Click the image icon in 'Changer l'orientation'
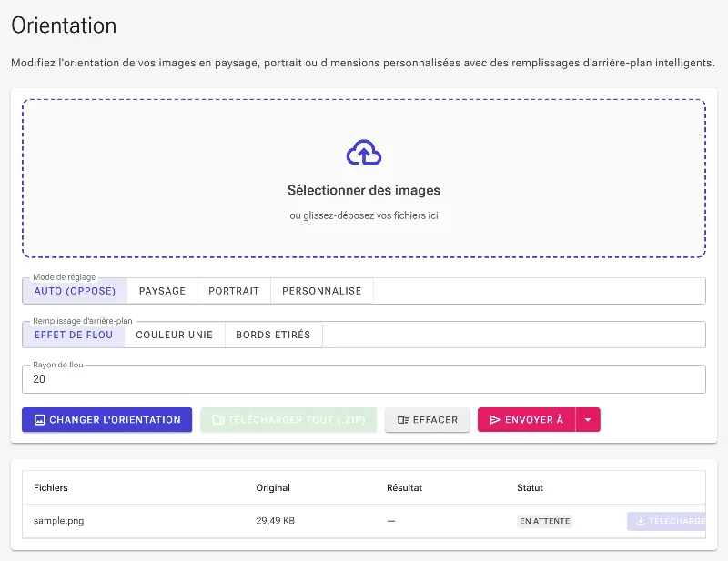728x561 pixels. [40, 420]
